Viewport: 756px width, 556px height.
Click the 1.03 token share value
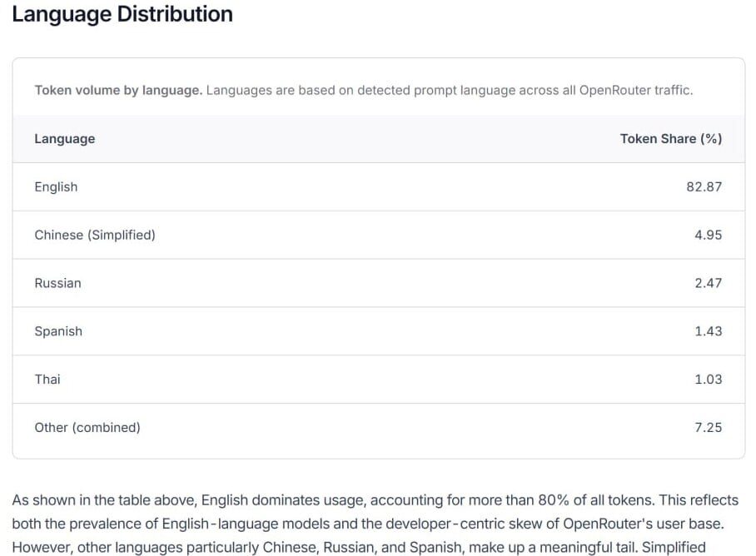tap(708, 380)
